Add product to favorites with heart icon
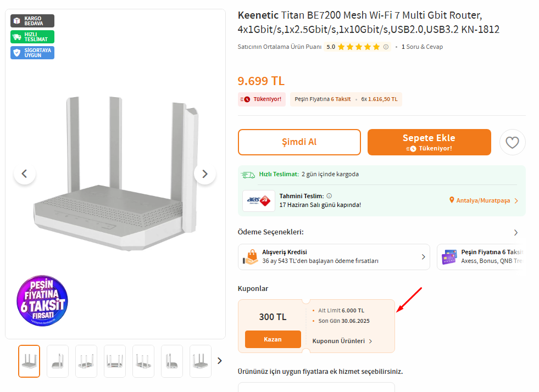539x392 pixels. tap(512, 142)
